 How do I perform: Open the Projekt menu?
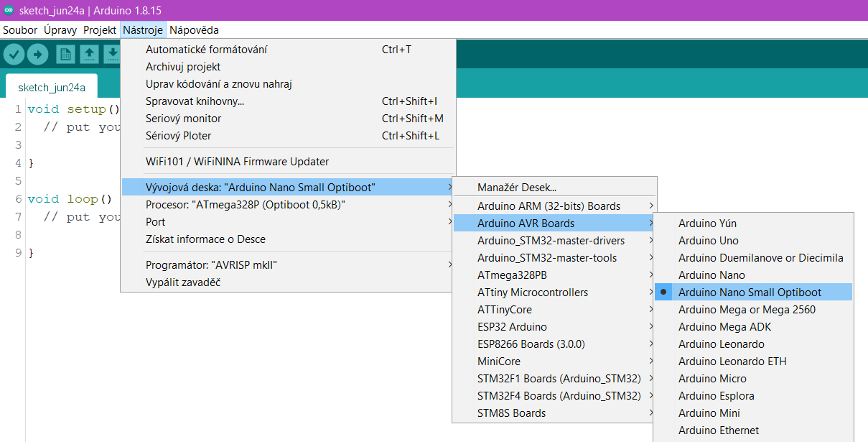pos(100,30)
